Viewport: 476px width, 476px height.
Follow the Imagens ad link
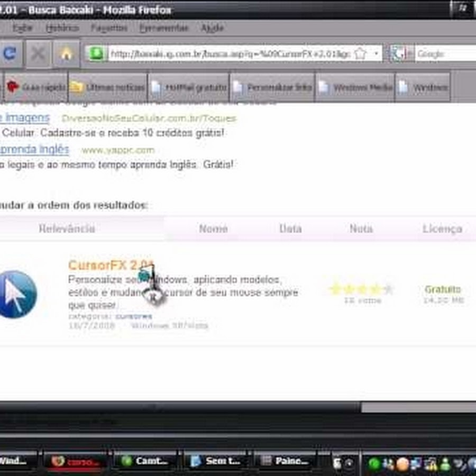[x=25, y=118]
